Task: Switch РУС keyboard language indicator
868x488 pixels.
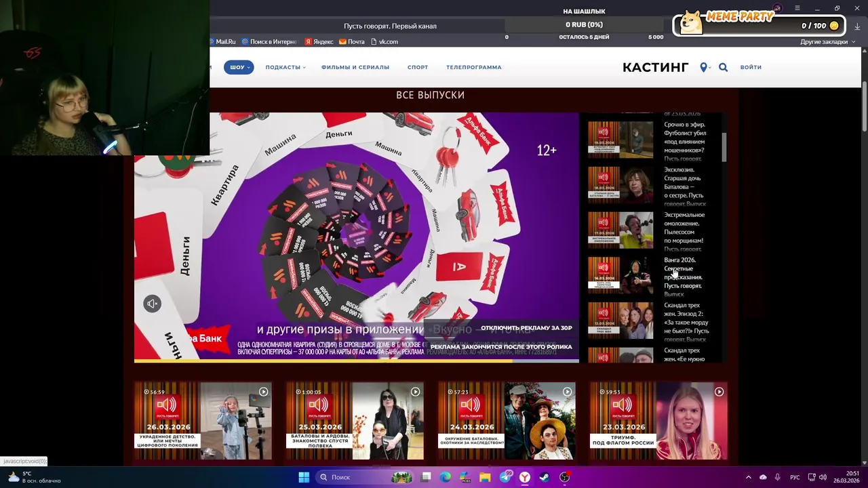Action: (795, 477)
